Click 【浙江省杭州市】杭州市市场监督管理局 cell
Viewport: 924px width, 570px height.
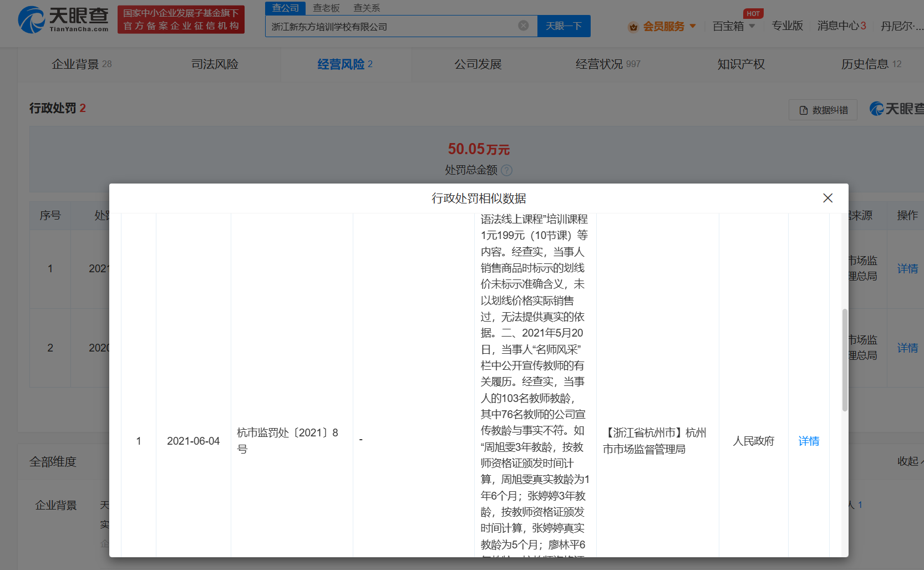pos(654,441)
